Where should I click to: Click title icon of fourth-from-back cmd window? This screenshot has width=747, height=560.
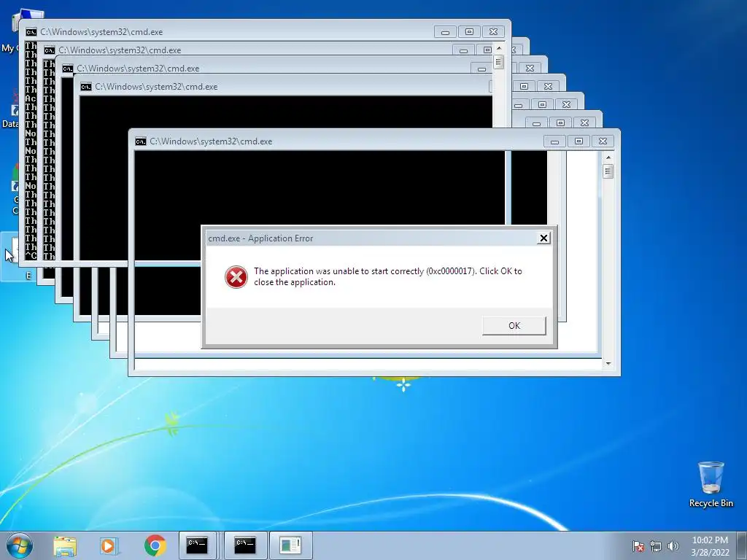point(86,87)
